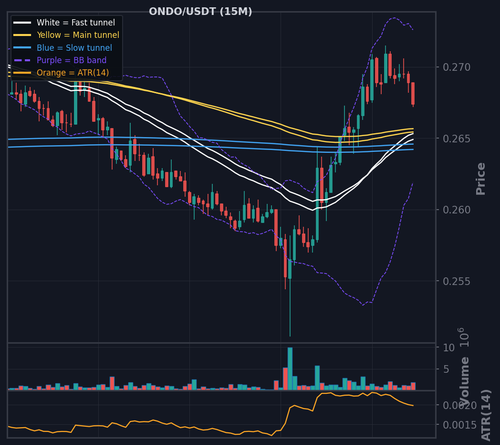Select the White = Fast tunnel legend label
Image resolution: width=500 pixels, height=445 pixels.
pos(76,23)
